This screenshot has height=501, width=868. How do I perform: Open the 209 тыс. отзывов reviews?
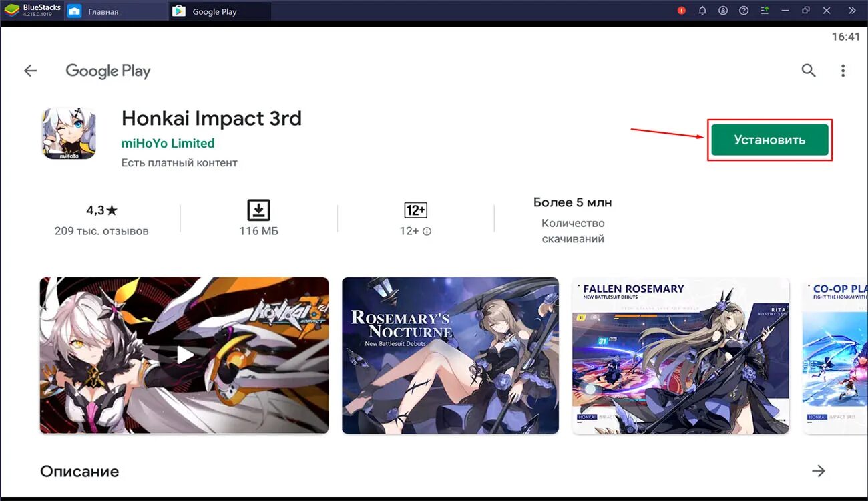pos(101,231)
